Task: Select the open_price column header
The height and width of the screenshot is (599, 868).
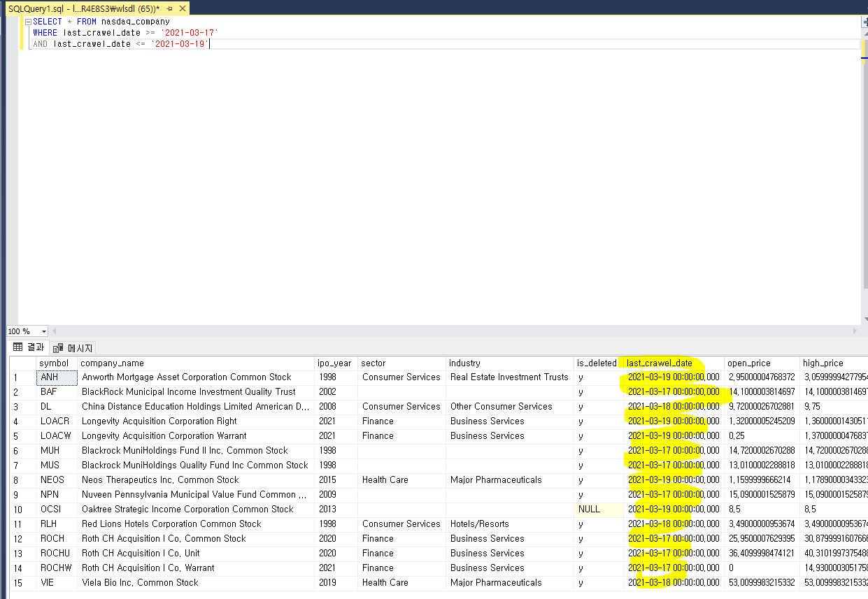Action: [x=762, y=363]
